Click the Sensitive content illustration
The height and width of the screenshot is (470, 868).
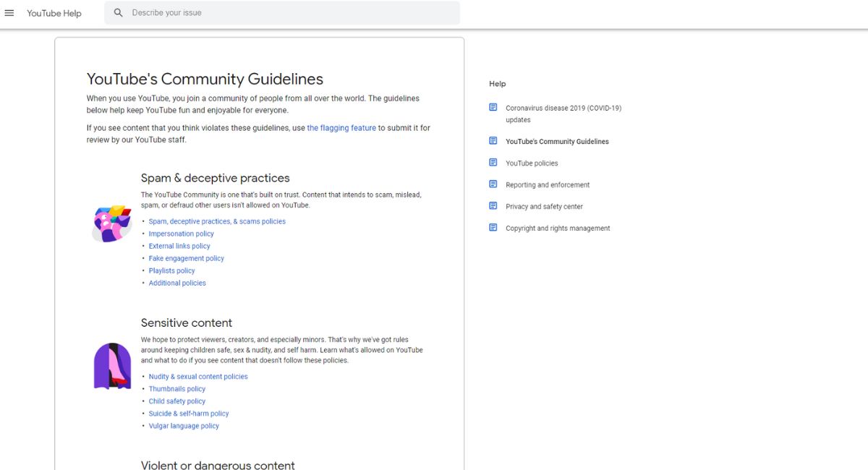(112, 366)
